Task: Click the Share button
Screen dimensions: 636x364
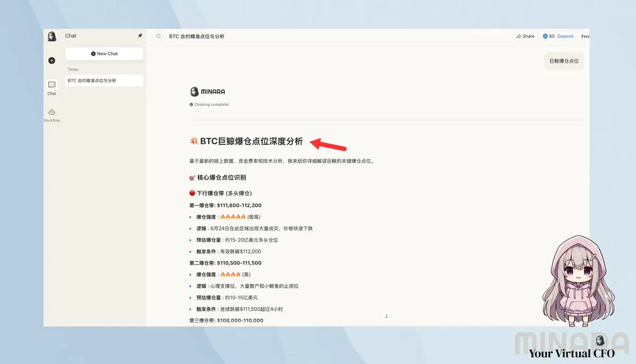Action: [x=525, y=37]
